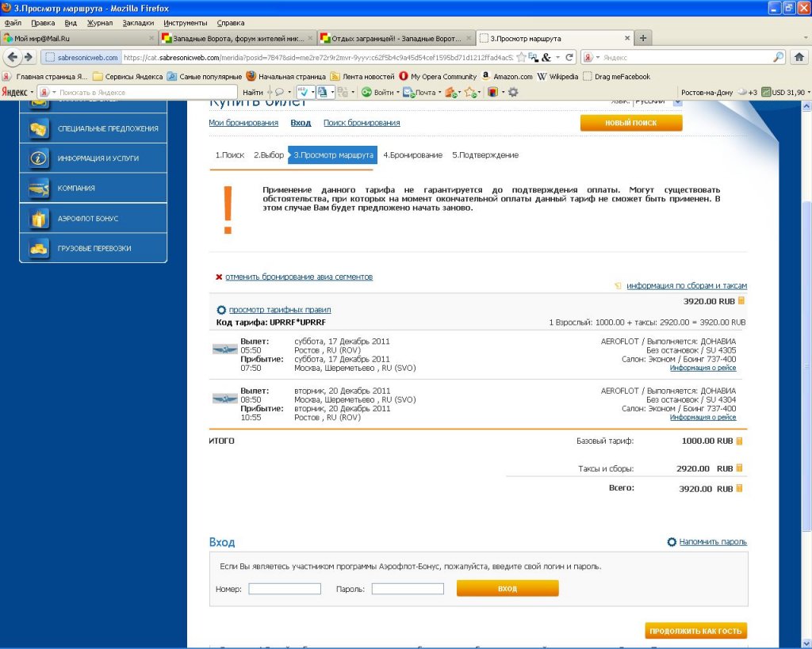
Task: Click the red X cancel booking icon
Action: point(219,277)
